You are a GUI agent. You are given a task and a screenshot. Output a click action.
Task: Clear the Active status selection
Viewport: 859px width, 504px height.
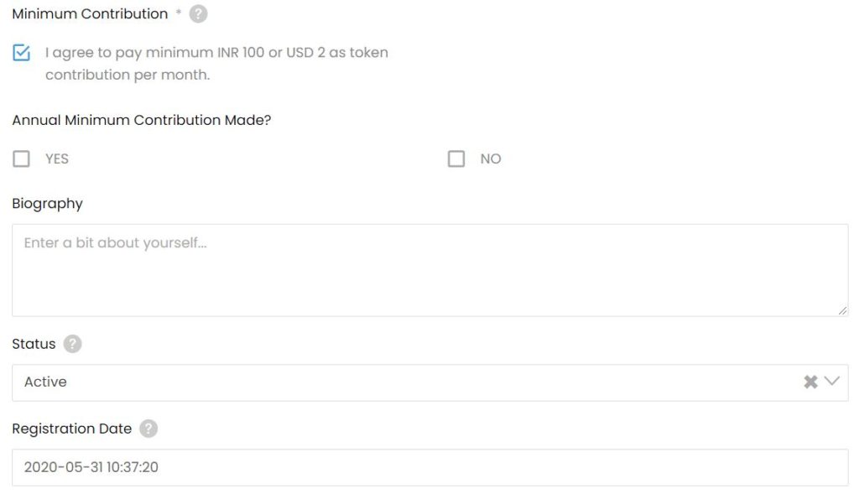pyautogui.click(x=811, y=382)
